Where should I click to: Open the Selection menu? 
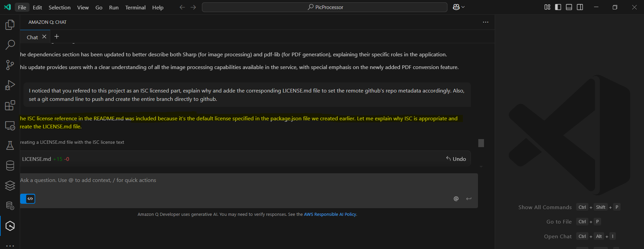tap(59, 7)
